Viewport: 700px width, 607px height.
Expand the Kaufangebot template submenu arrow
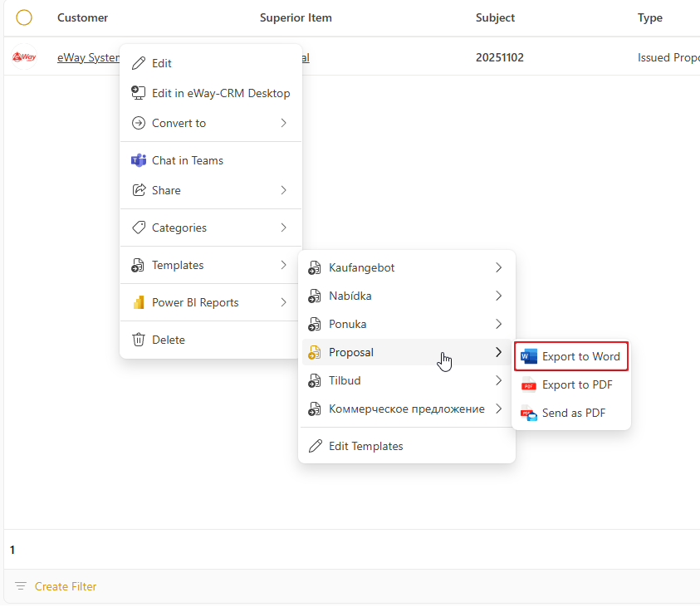click(x=498, y=268)
